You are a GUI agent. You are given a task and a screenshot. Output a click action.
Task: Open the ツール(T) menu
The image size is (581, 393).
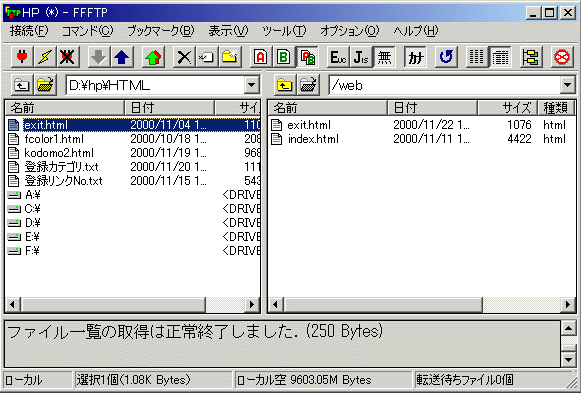(x=284, y=31)
